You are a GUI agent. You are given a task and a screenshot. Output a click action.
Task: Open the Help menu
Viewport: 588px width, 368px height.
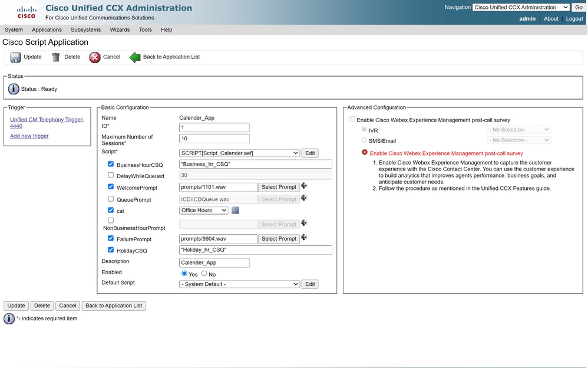tap(167, 29)
